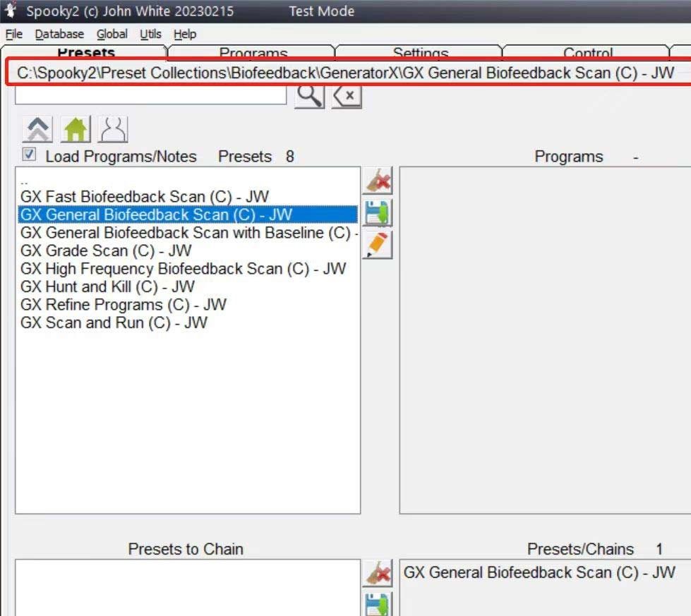Select GX Scan and Run (C) - JW
Viewport: 691px width, 616px height.
(x=188, y=323)
